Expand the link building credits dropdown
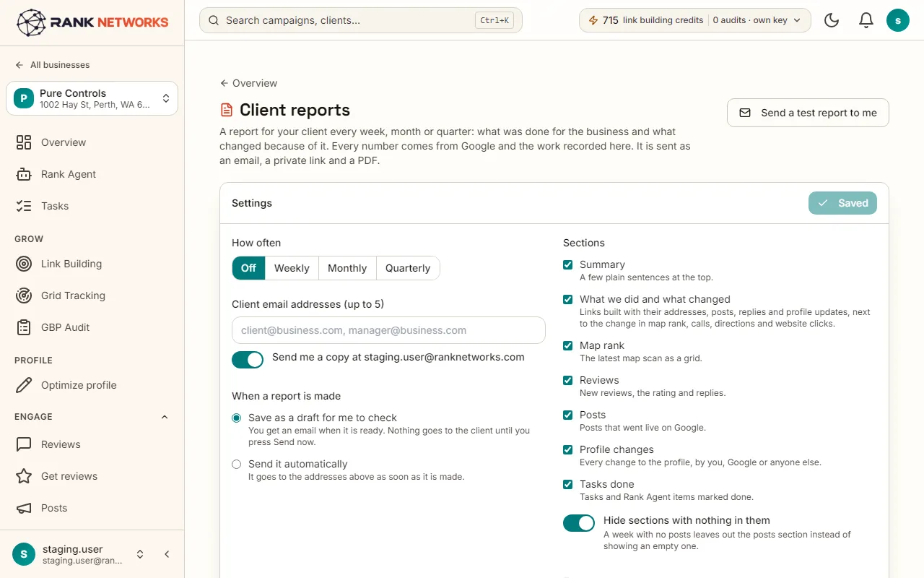924x578 pixels. [695, 20]
